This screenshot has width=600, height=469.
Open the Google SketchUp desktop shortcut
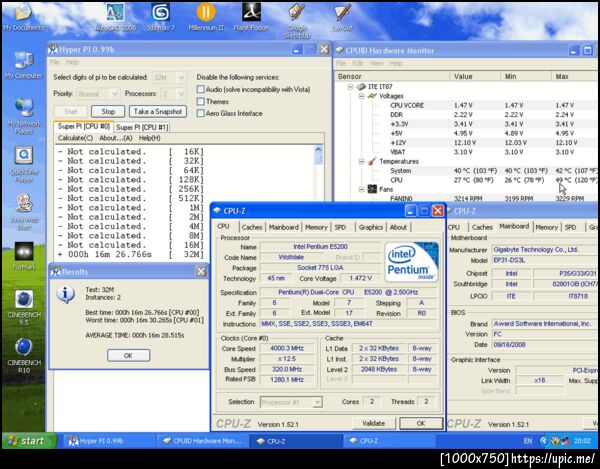coord(296,13)
